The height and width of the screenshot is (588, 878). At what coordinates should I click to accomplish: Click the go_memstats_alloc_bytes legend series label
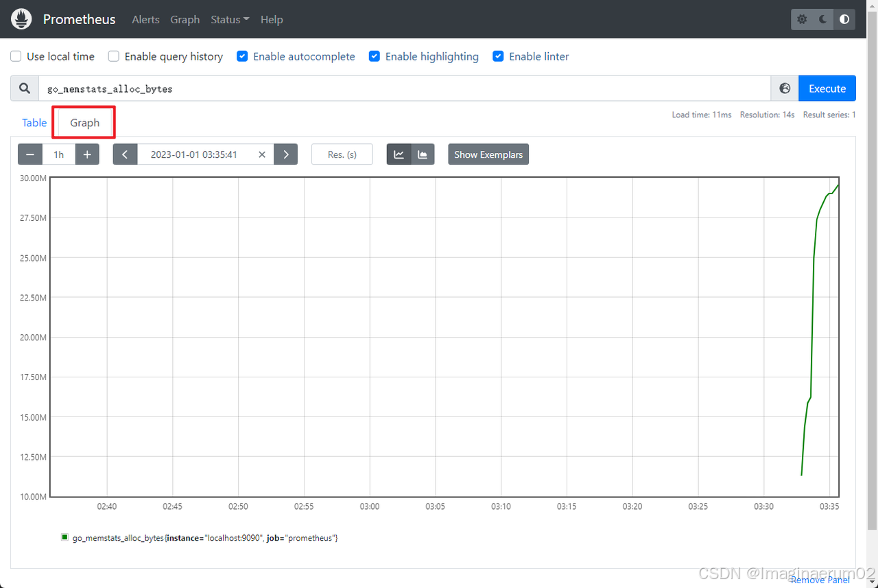click(205, 538)
